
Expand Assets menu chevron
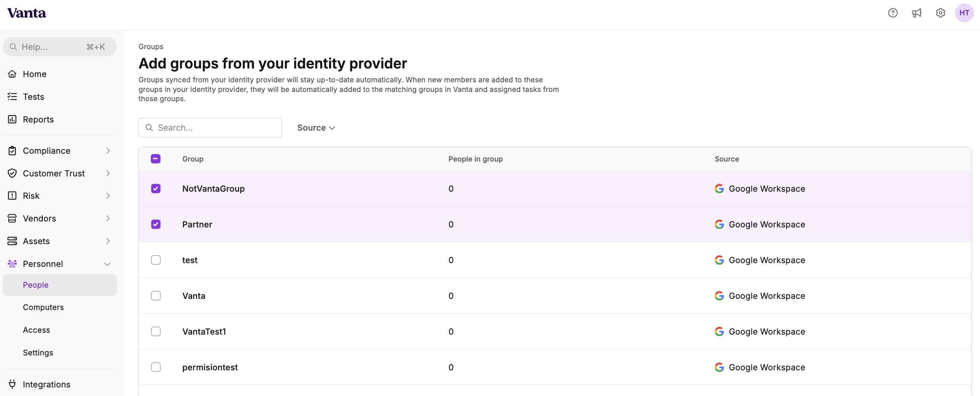(x=108, y=241)
